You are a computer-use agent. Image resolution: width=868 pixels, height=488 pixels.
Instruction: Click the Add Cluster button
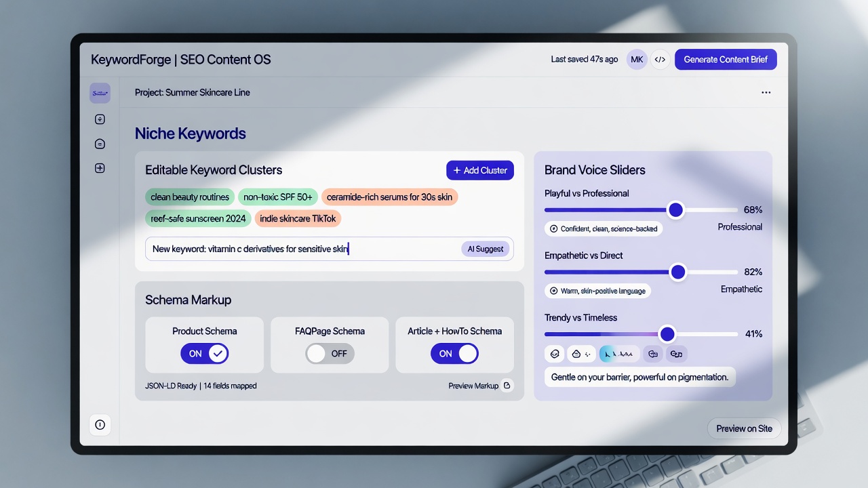pos(480,171)
